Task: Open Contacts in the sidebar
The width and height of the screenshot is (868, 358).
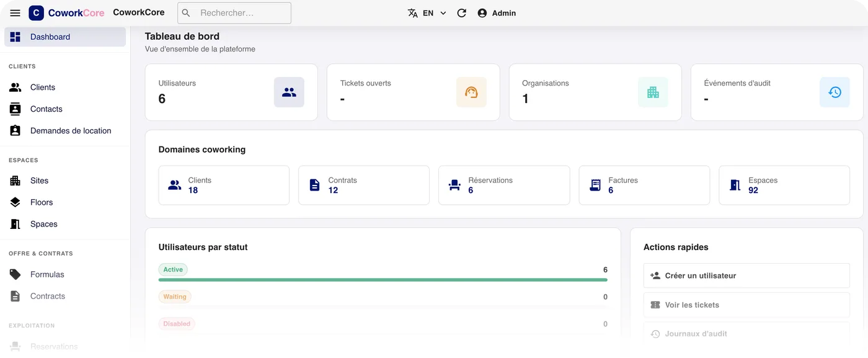Action: tap(65, 109)
